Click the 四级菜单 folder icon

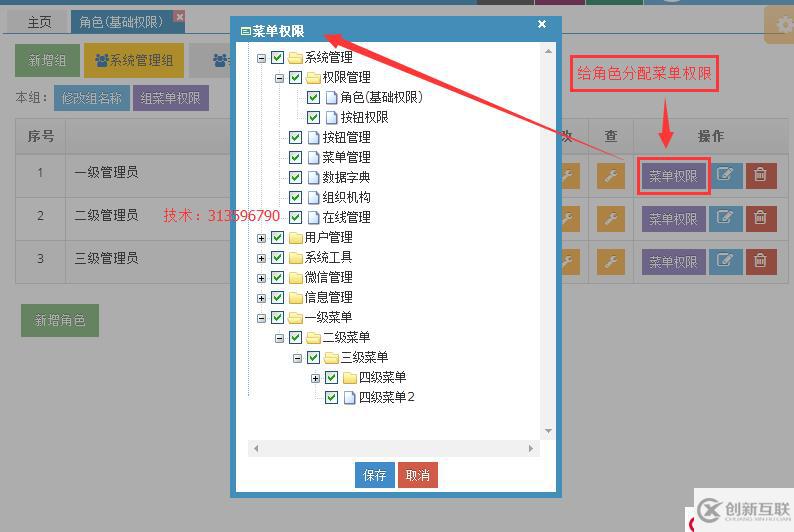click(349, 378)
